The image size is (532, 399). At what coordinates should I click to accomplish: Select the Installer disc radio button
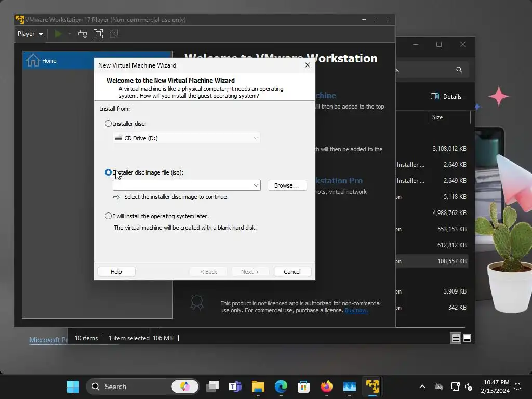coord(108,124)
